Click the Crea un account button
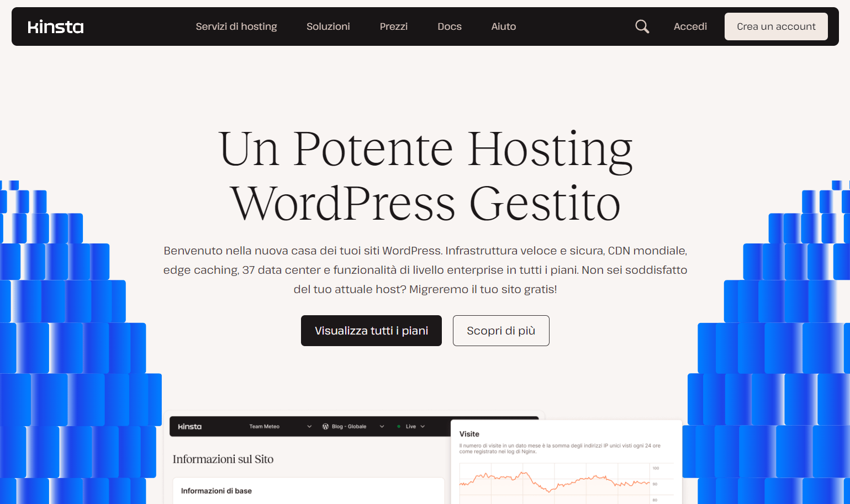The width and height of the screenshot is (850, 504). coord(776,26)
